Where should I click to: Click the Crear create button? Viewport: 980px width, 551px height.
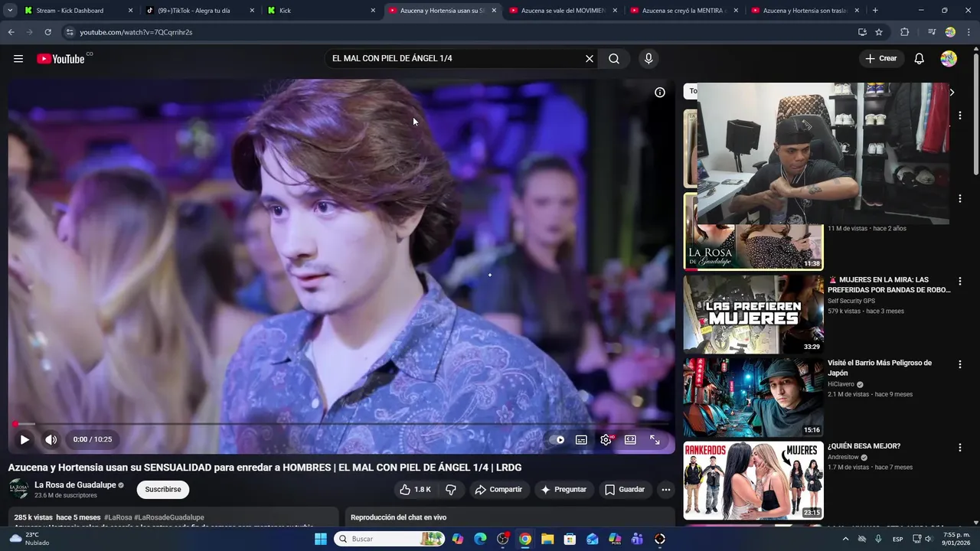point(881,59)
